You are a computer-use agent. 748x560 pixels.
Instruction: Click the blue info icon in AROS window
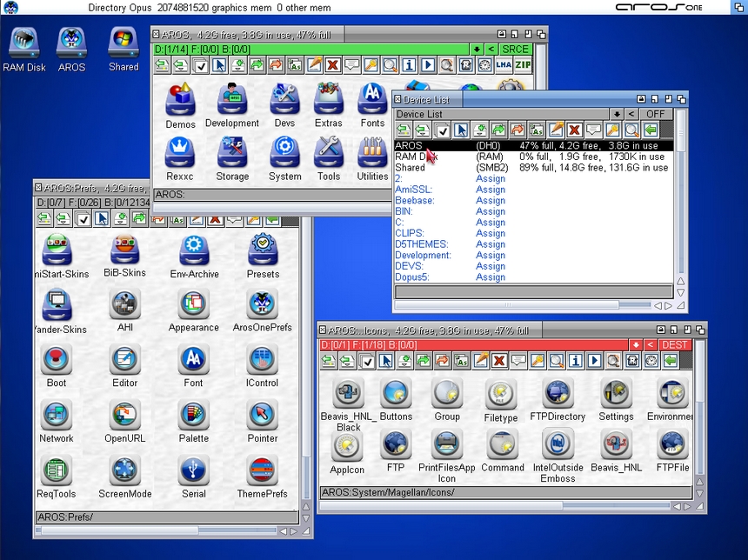pos(408,65)
